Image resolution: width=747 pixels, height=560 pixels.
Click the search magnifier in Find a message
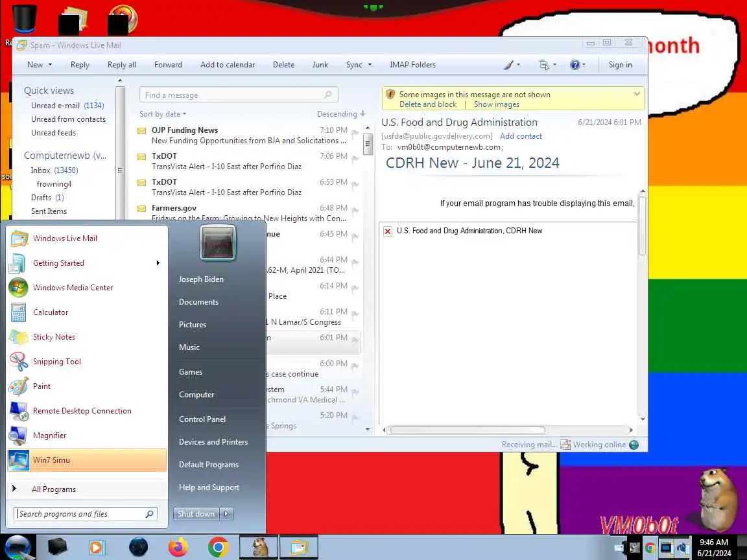tap(327, 95)
